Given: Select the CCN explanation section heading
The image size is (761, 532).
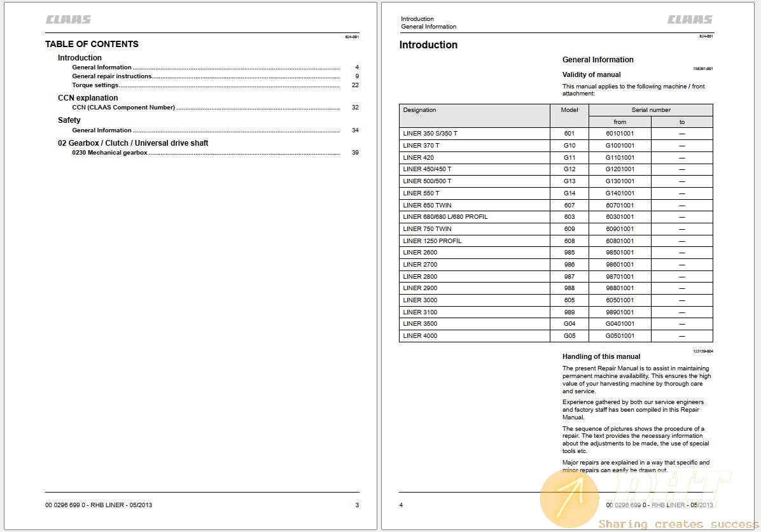Looking at the screenshot, I should [x=88, y=97].
